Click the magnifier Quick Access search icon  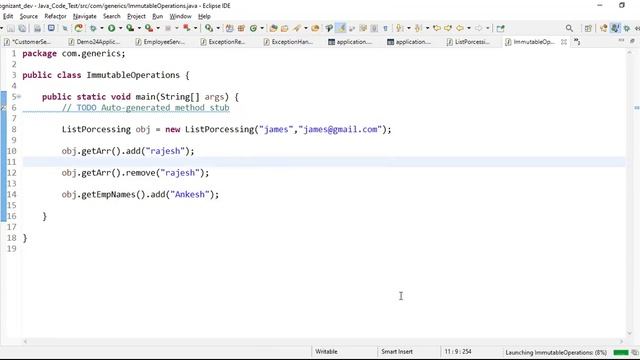click(569, 28)
